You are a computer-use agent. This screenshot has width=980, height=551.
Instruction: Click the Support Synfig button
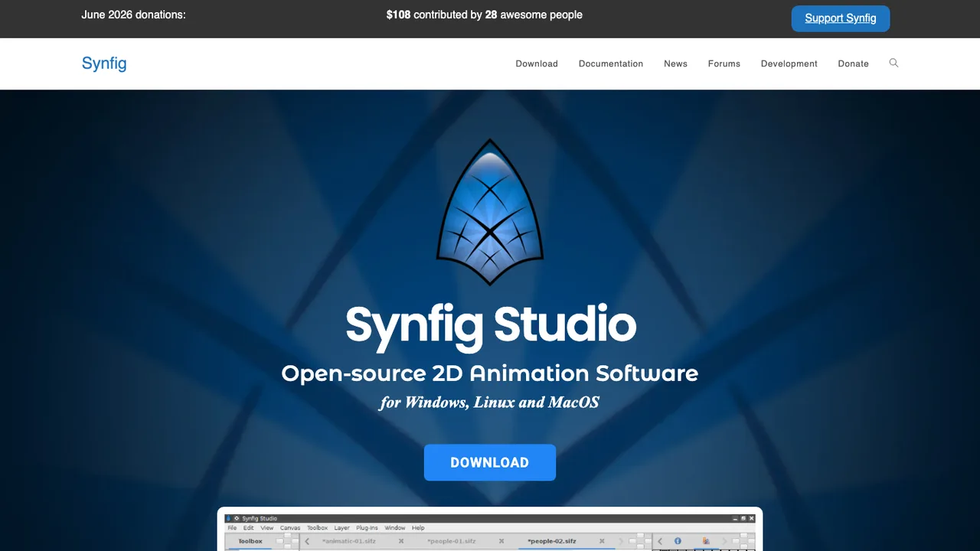[x=841, y=18]
